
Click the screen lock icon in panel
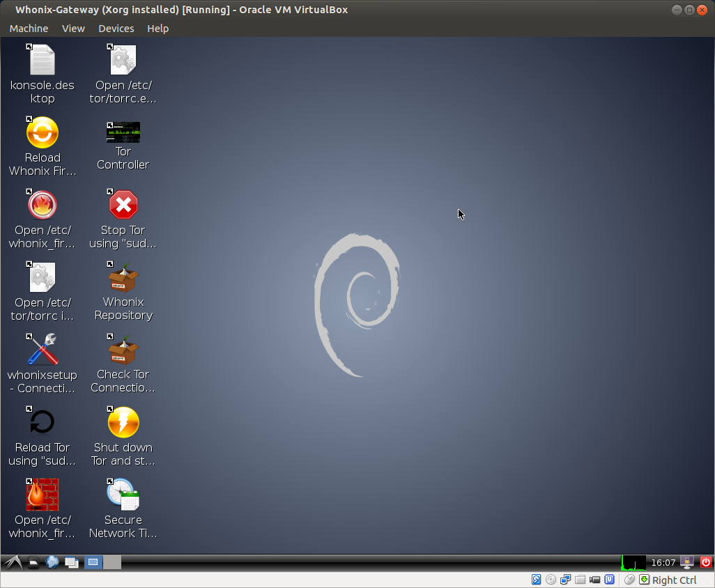[687, 562]
